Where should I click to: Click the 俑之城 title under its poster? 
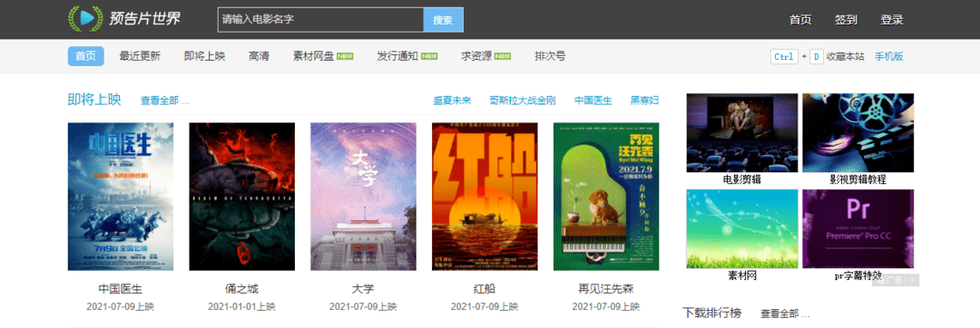click(242, 289)
